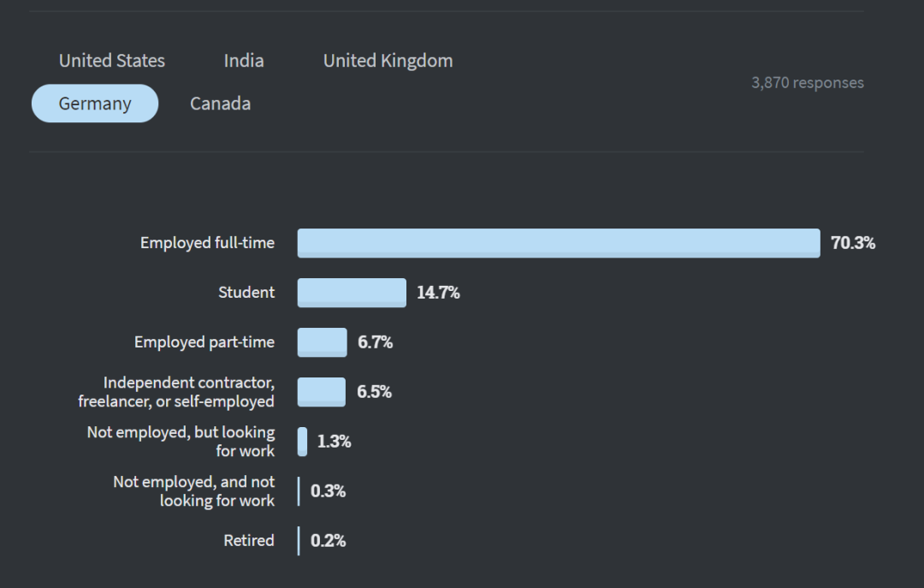Switch to the India tab
Viewport: 924px width, 588px height.
[244, 61]
